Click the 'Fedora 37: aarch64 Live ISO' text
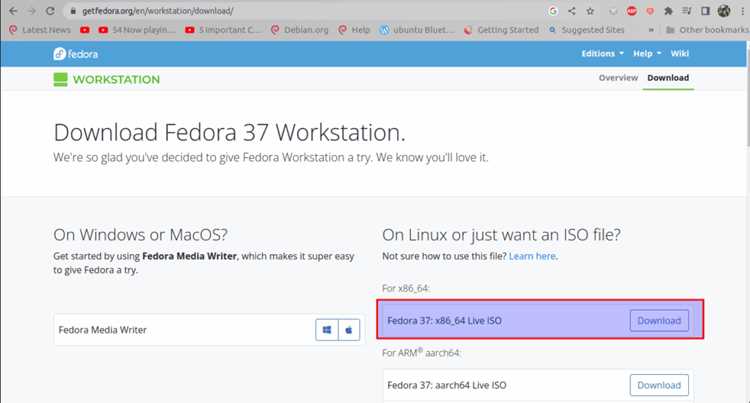750x403 pixels. point(446,385)
